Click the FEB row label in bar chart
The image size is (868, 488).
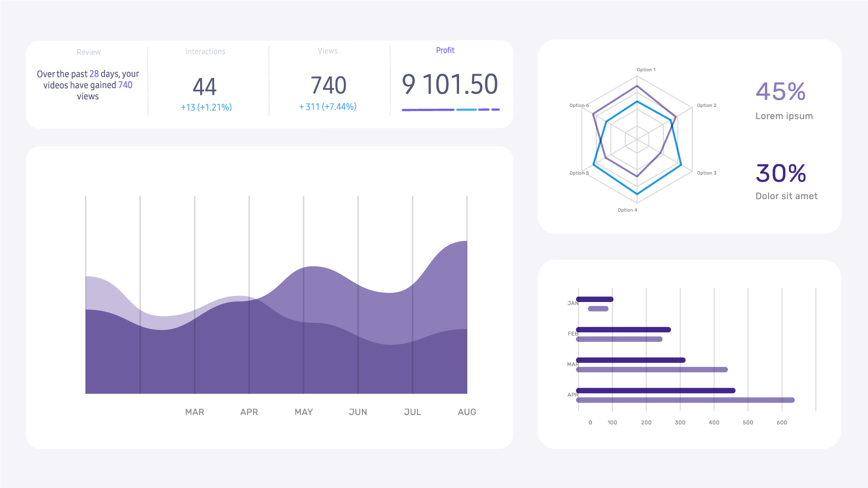(x=572, y=334)
